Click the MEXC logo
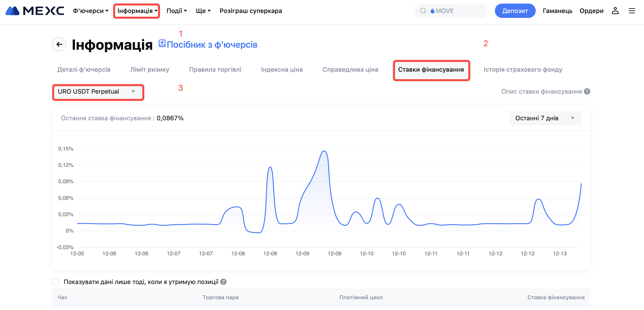The height and width of the screenshot is (310, 644). (x=35, y=11)
